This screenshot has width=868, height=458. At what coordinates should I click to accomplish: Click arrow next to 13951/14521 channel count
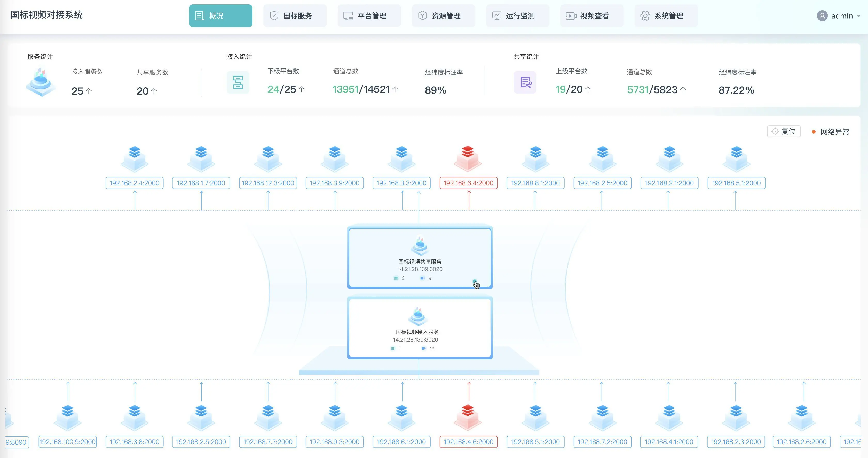[x=395, y=89]
